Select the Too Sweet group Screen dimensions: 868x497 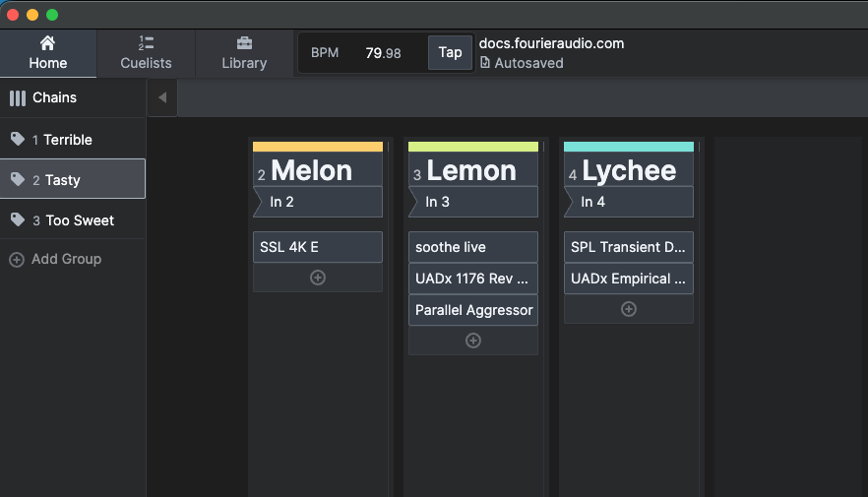click(73, 220)
